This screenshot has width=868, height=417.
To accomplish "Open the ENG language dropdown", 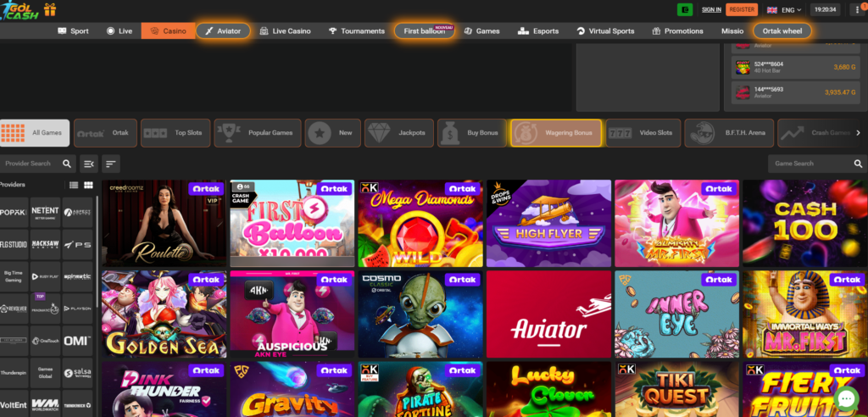I will [x=784, y=10].
